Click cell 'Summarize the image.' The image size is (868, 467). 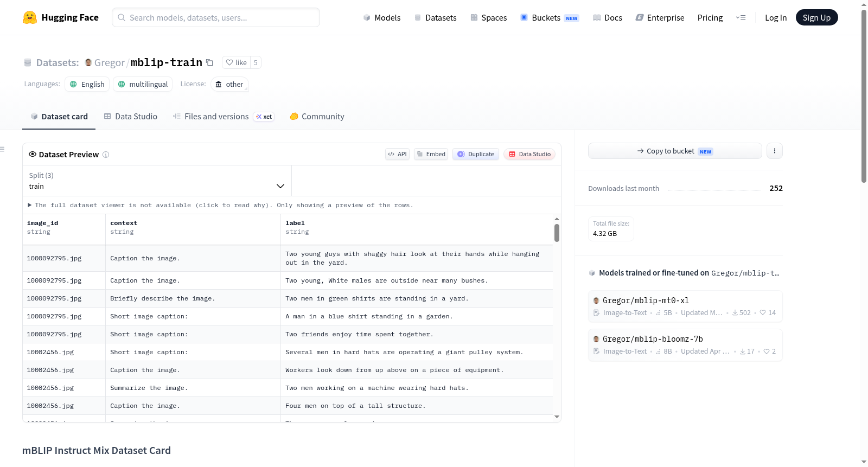tap(193, 388)
